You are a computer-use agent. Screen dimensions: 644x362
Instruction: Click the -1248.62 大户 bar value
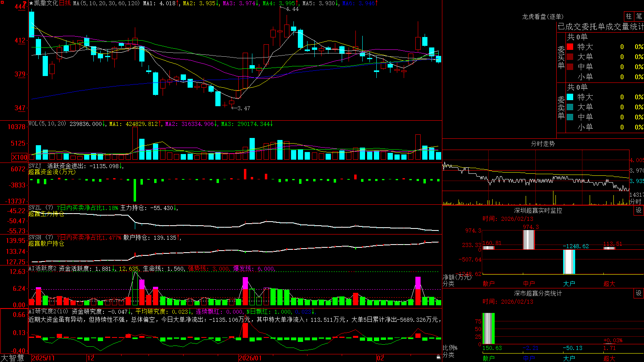coord(576,246)
